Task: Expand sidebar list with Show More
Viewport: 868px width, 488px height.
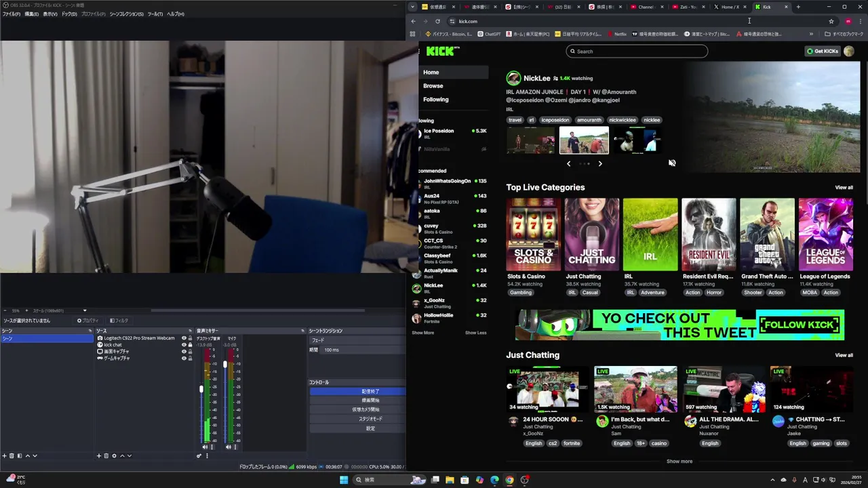Action: pyautogui.click(x=422, y=333)
